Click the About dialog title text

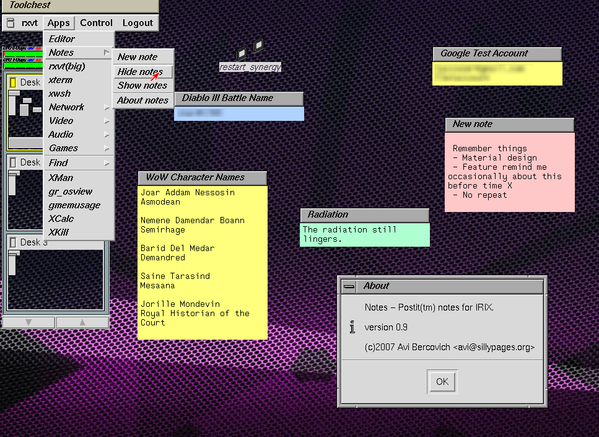point(376,286)
